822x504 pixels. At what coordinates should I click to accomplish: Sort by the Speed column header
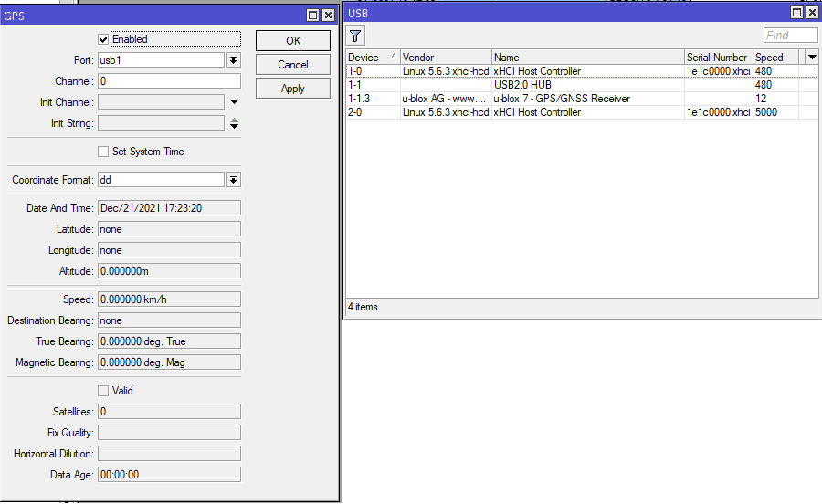(x=775, y=58)
